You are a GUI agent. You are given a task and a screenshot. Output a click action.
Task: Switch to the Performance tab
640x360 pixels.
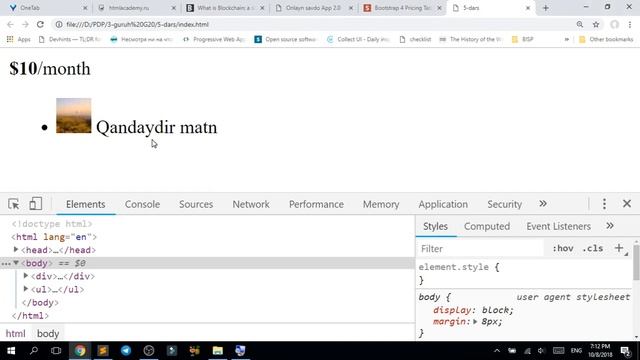316,204
